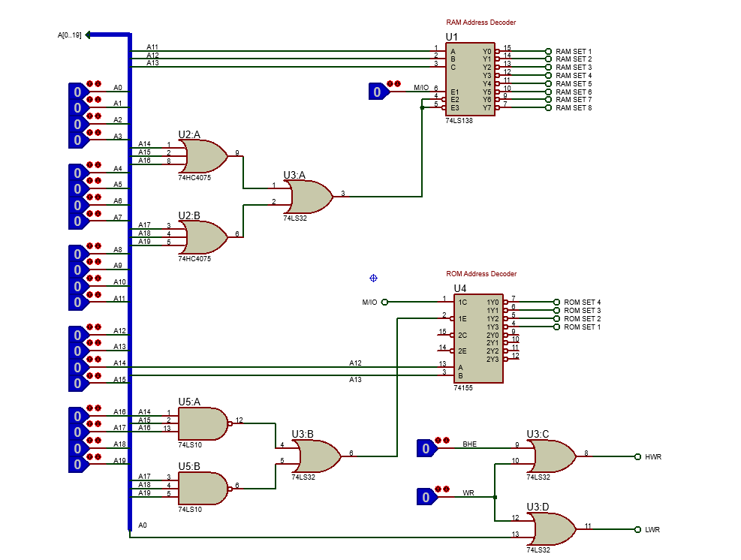Click the vertical blue address bus
The image size is (741, 560).
[130, 282]
